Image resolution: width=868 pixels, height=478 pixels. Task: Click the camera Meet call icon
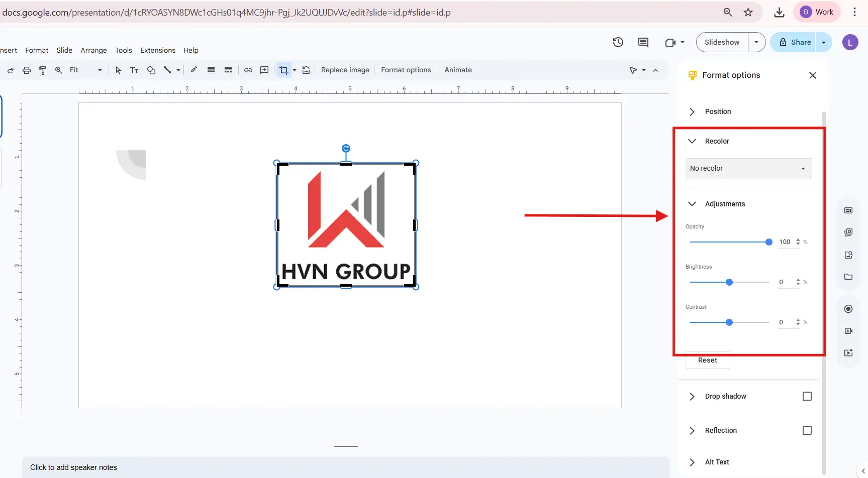670,43
